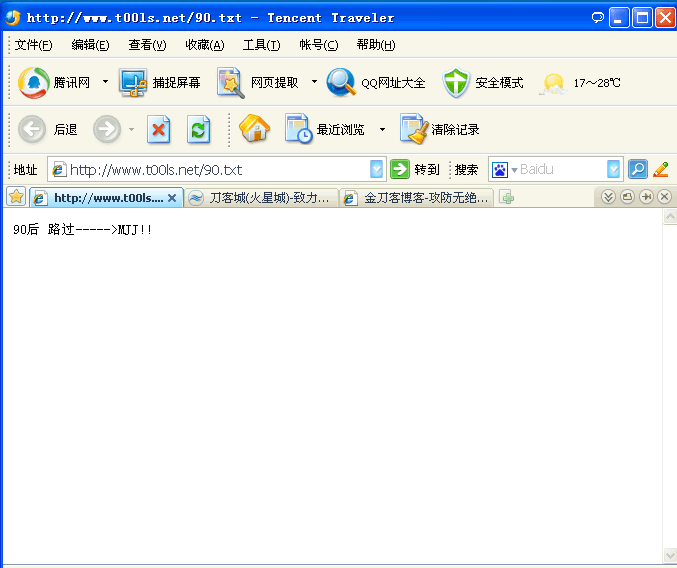Click the Tencent Traveler title bar logo
The image size is (677, 568).
click(13, 18)
